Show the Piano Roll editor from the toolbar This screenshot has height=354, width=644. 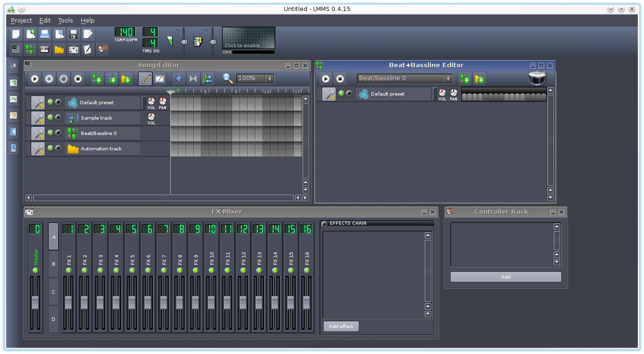45,49
